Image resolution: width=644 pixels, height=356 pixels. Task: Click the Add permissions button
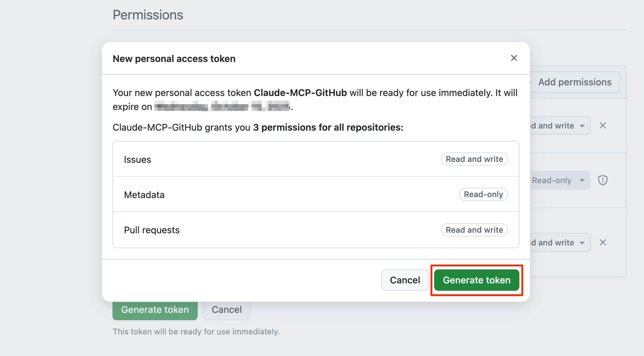574,82
